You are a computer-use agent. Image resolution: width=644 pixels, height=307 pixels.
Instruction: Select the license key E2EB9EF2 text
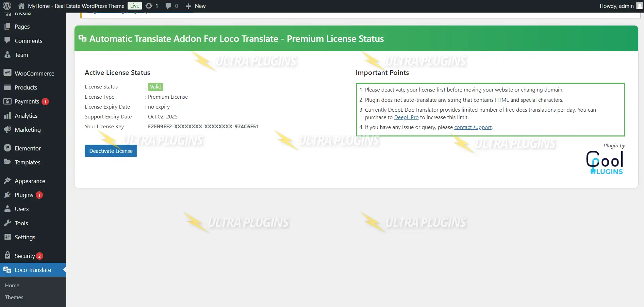point(203,126)
